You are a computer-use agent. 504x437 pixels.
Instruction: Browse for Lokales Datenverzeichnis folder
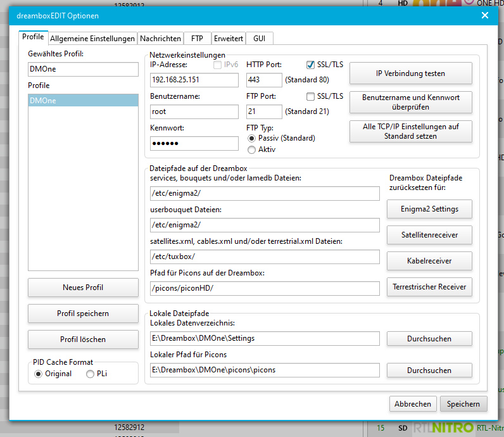[x=429, y=339]
